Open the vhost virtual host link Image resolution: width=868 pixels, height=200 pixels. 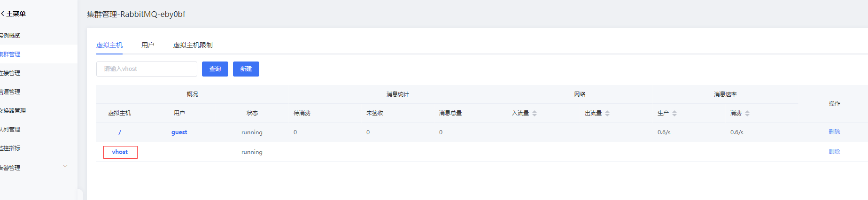tap(120, 152)
